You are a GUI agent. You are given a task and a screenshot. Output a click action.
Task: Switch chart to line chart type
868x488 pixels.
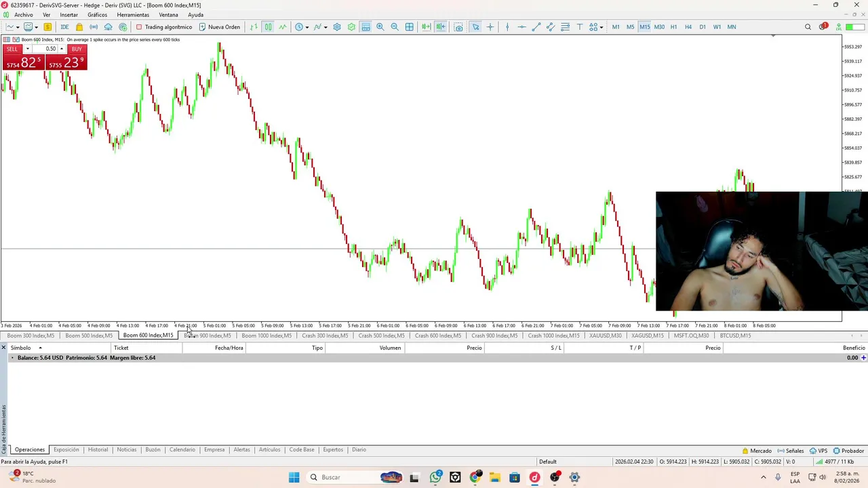pyautogui.click(x=283, y=27)
